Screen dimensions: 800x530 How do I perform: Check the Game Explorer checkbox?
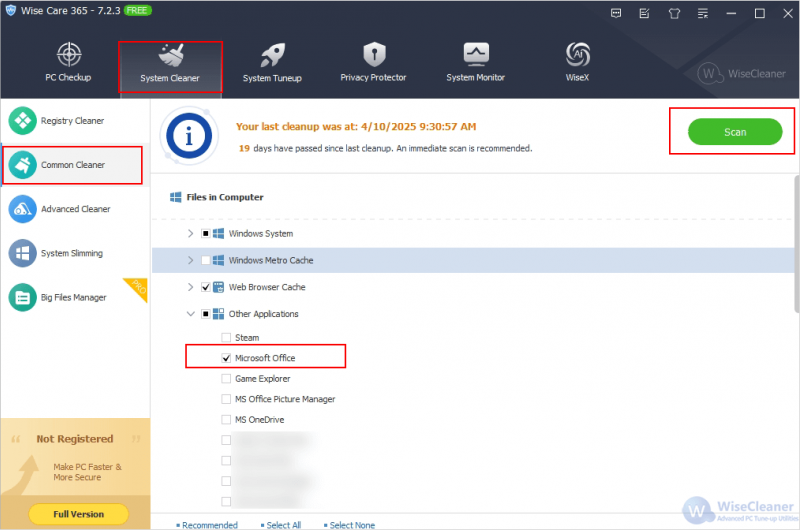tap(226, 378)
